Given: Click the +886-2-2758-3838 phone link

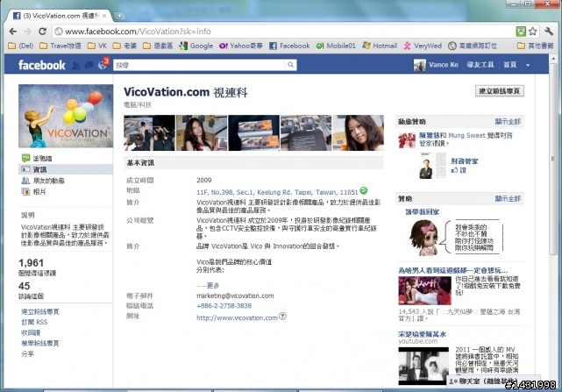Looking at the screenshot, I should coord(224,305).
